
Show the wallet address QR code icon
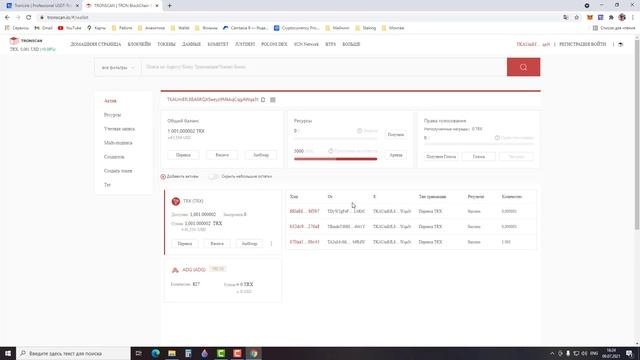(x=273, y=100)
